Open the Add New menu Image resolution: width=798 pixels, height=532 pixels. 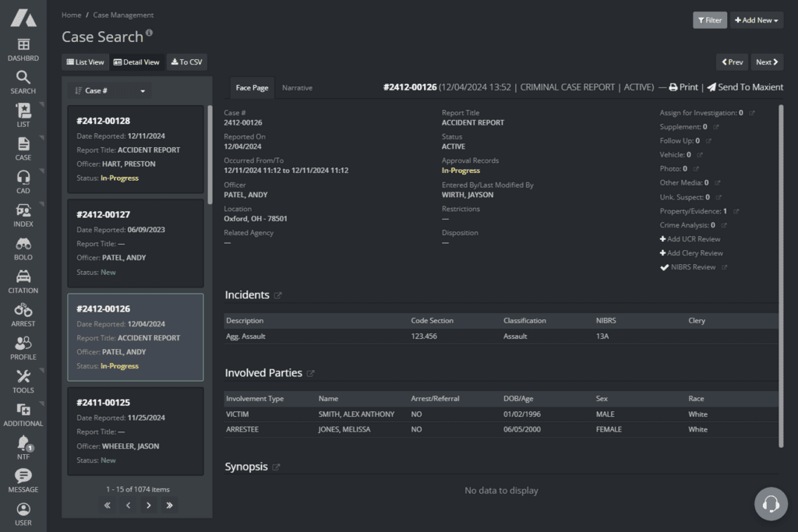pyautogui.click(x=755, y=19)
